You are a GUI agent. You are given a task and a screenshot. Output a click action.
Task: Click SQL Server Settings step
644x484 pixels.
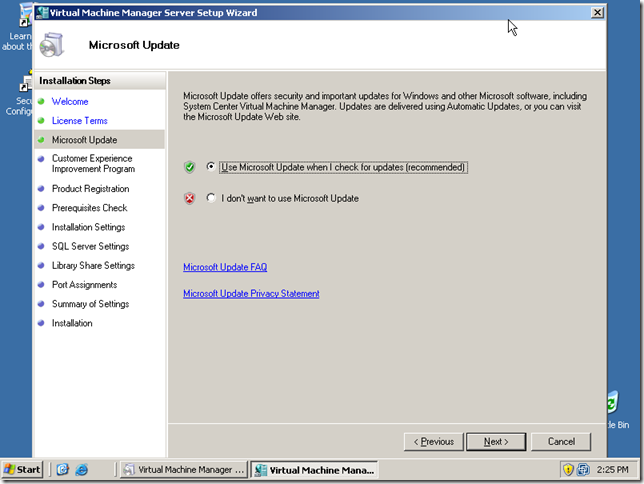tap(90, 247)
